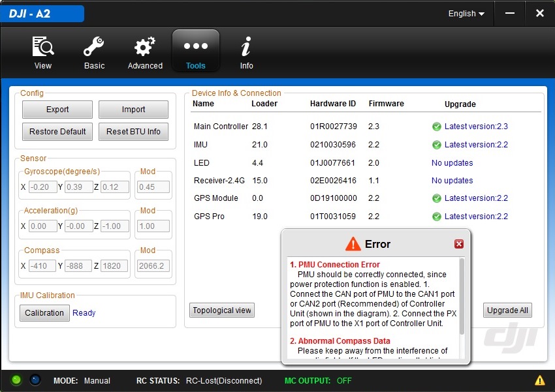
Task: Click IMU latest version 2.2 link
Action: tap(476, 145)
